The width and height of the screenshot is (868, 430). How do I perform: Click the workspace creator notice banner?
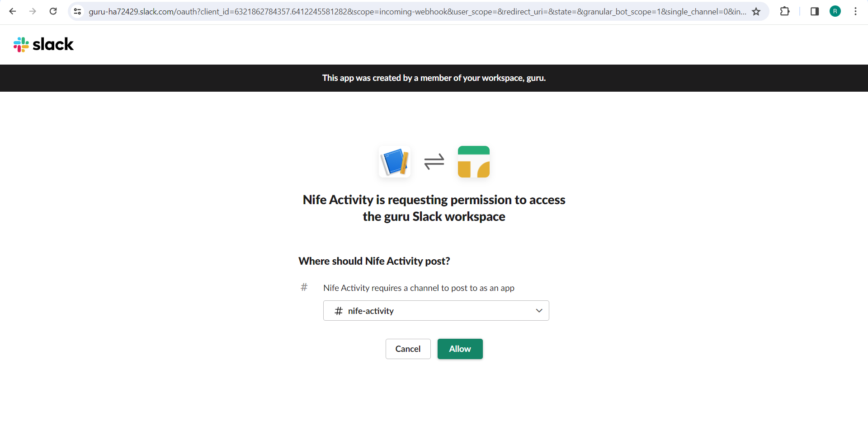click(434, 78)
